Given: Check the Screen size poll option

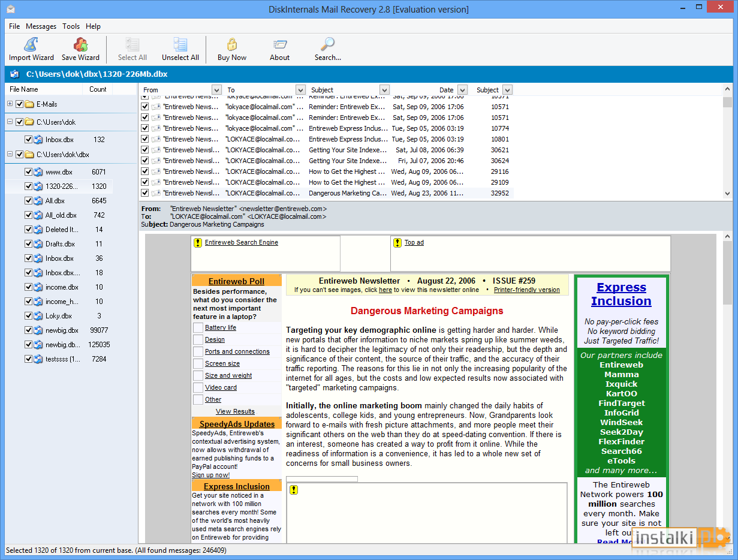Looking at the screenshot, I should coord(198,363).
